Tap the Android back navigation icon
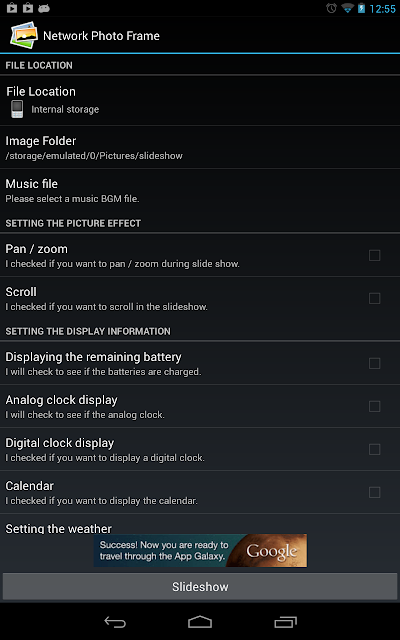400x640 pixels. (x=115, y=622)
